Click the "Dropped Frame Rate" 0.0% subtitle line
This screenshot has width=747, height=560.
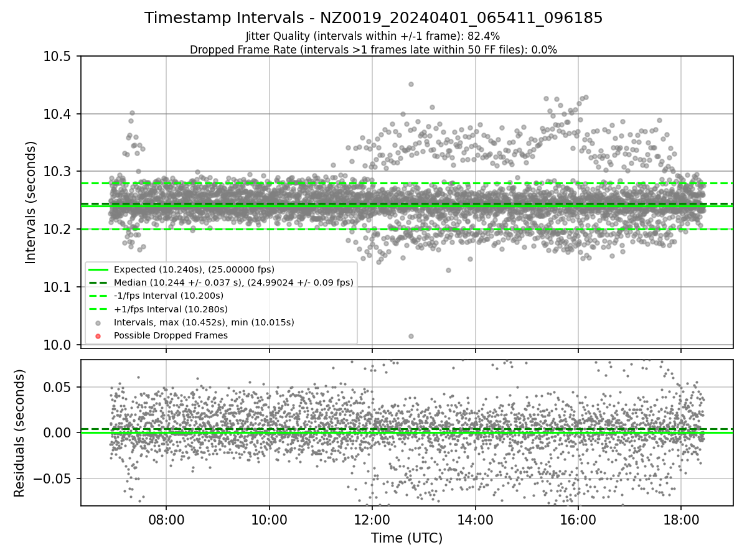(373, 49)
